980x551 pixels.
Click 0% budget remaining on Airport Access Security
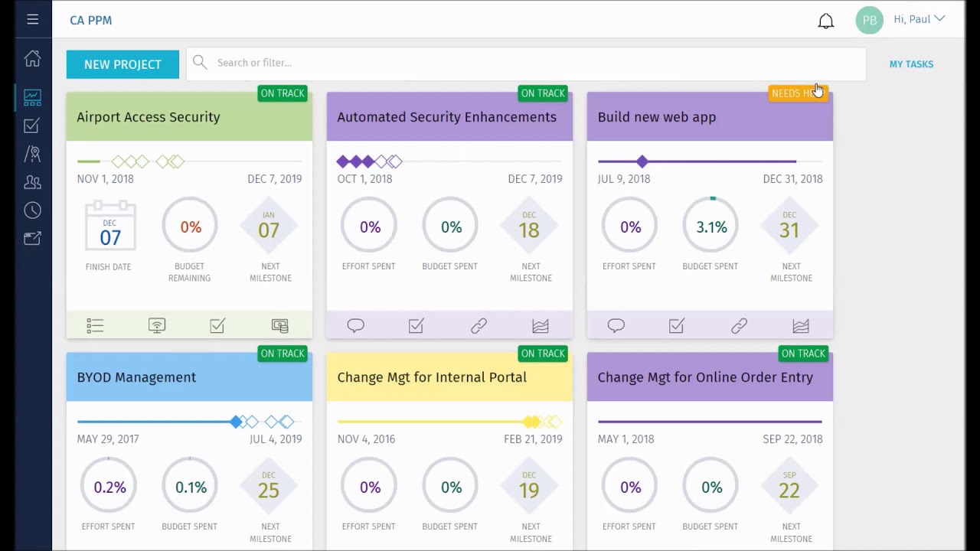click(x=190, y=227)
